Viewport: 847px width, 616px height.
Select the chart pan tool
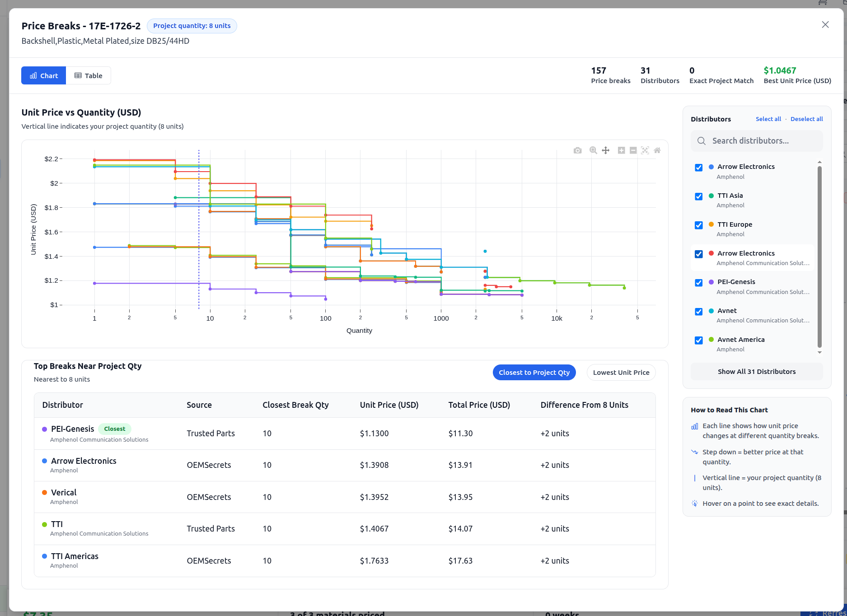tap(605, 150)
